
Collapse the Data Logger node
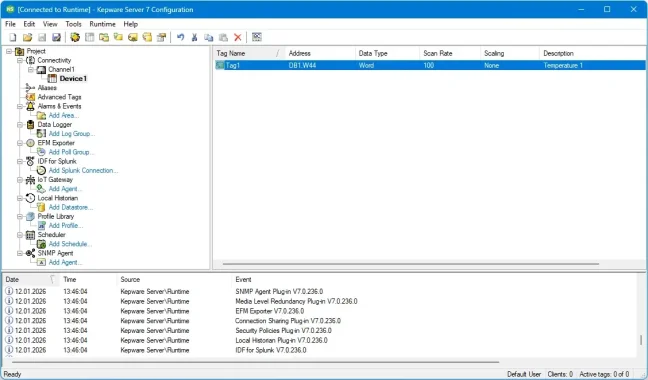19,124
